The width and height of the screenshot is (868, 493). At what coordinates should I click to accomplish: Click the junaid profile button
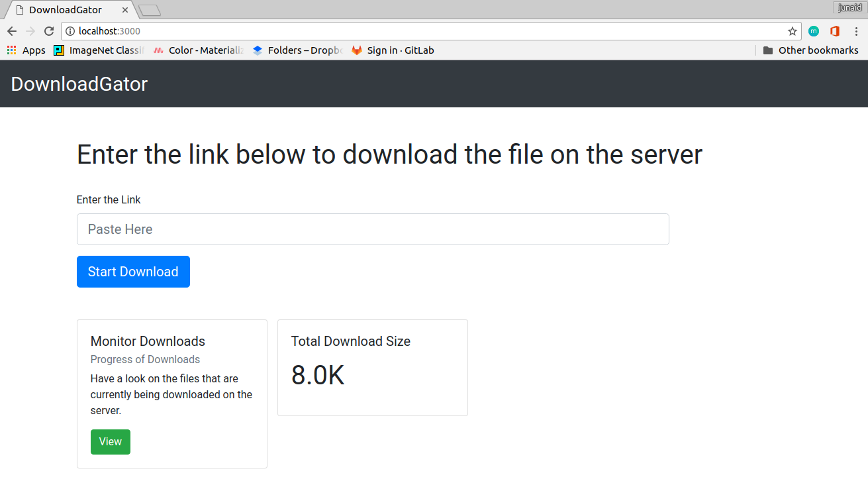(x=850, y=7)
